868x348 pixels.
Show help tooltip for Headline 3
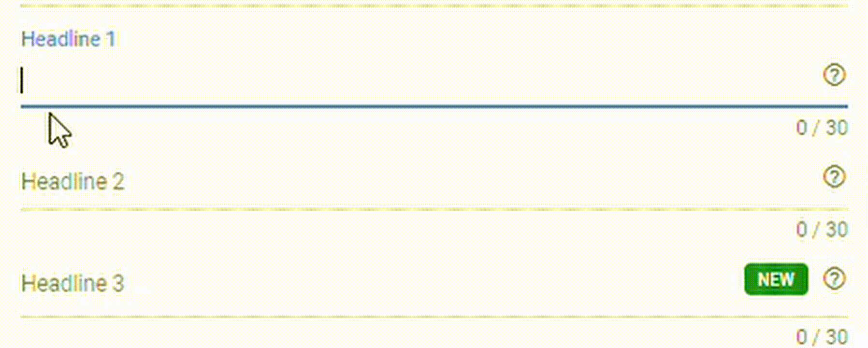pyautogui.click(x=834, y=279)
